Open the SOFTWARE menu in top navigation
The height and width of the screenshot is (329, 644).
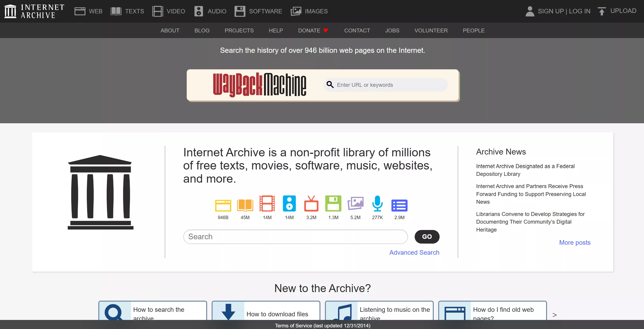[x=258, y=11]
